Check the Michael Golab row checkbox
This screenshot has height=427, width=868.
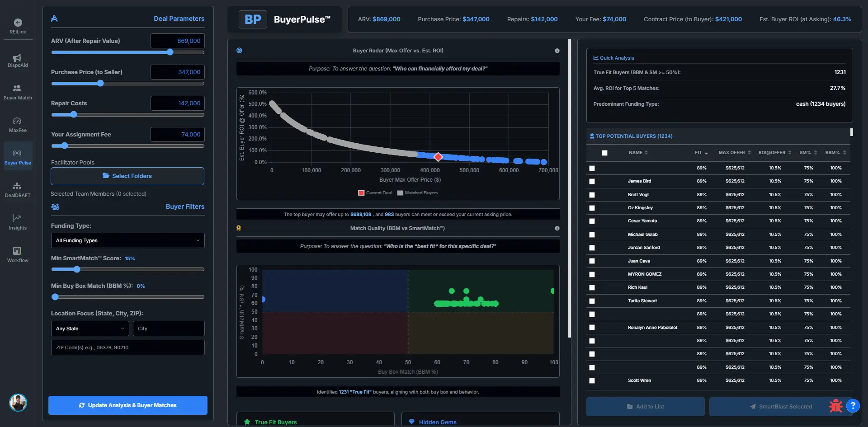592,235
